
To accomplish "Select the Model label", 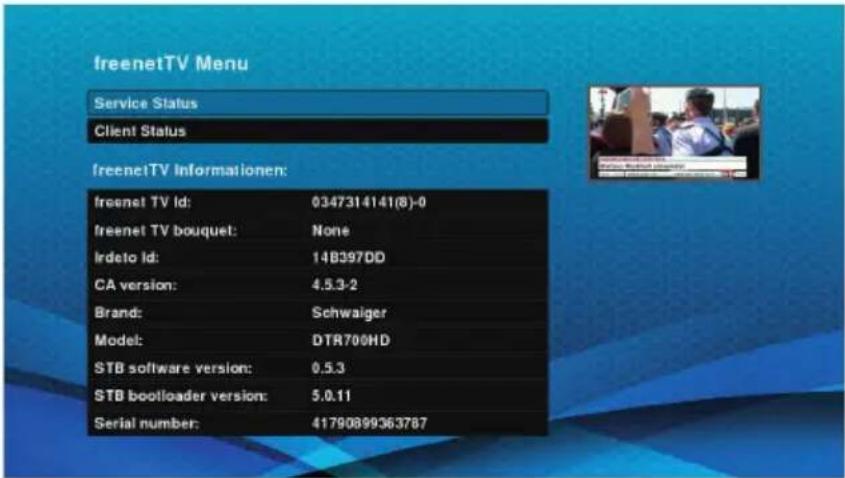I will (119, 341).
